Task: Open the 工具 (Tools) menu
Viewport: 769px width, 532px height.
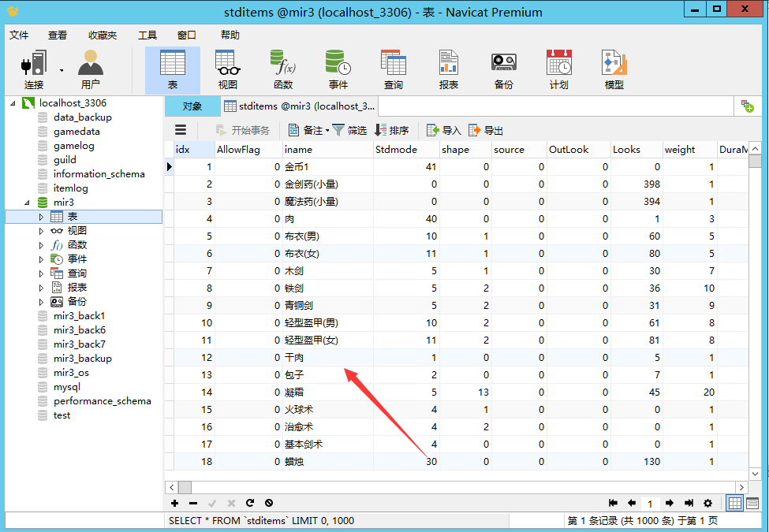Action: pyautogui.click(x=147, y=35)
